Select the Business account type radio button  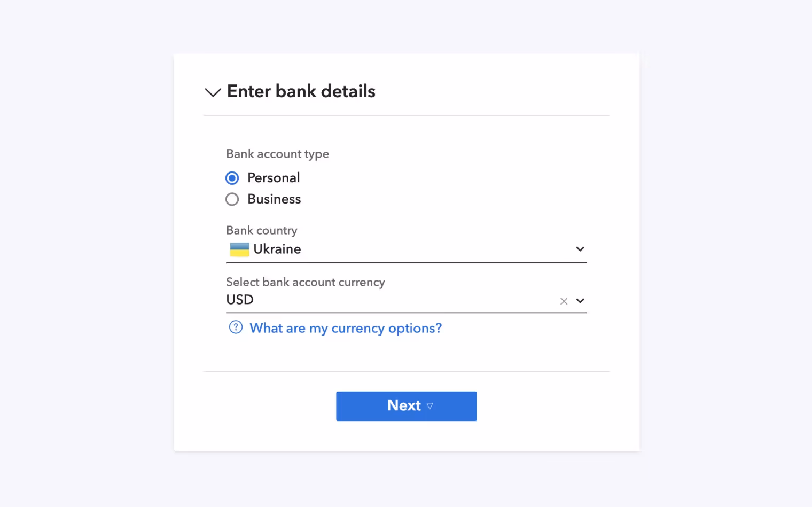pyautogui.click(x=232, y=199)
